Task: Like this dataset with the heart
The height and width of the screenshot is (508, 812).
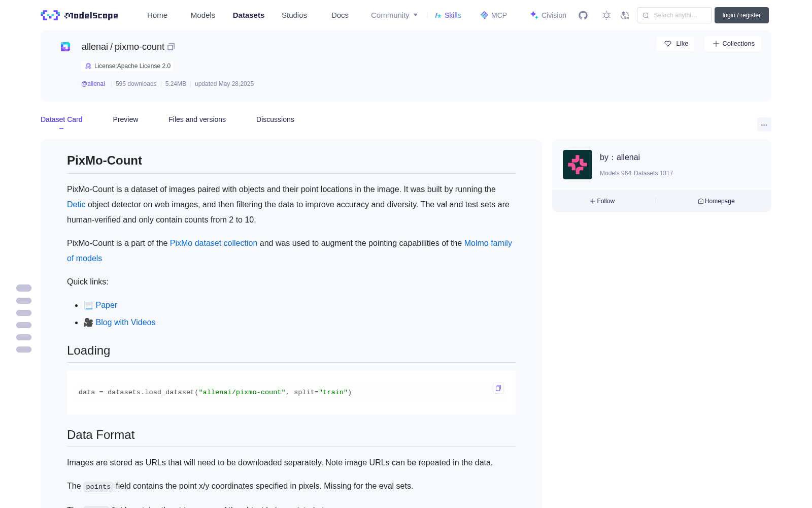Action: click(676, 44)
